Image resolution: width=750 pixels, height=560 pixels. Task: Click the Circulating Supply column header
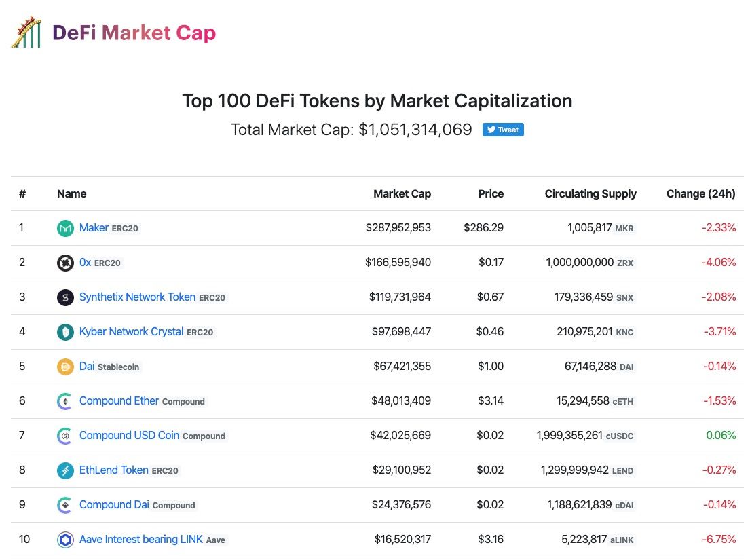point(590,193)
